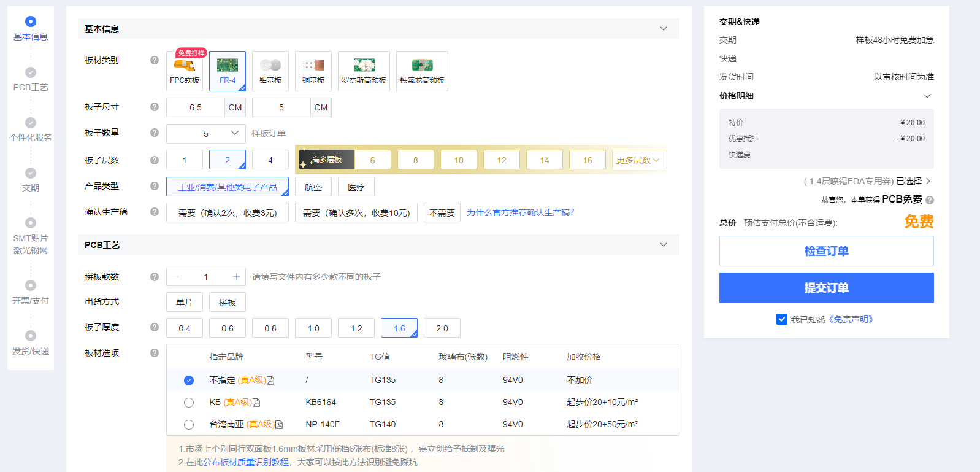Select FPC软板 board material
980x472 pixels.
tap(185, 71)
